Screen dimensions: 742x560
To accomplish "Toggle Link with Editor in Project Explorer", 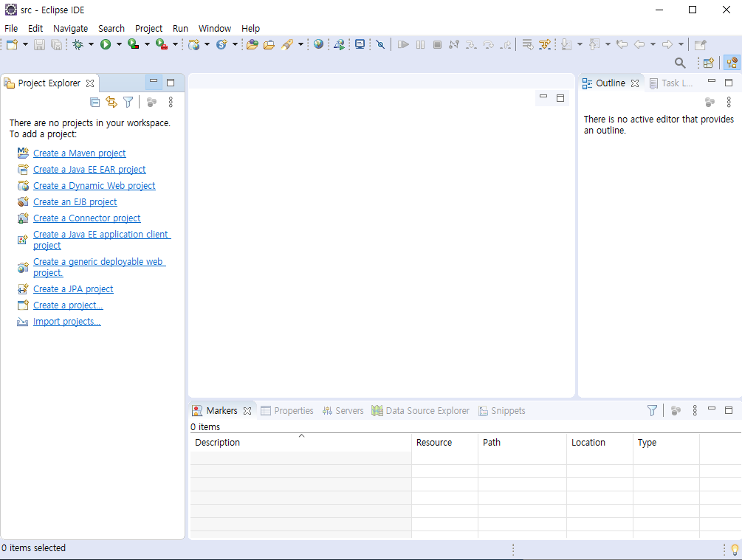I will tap(111, 102).
